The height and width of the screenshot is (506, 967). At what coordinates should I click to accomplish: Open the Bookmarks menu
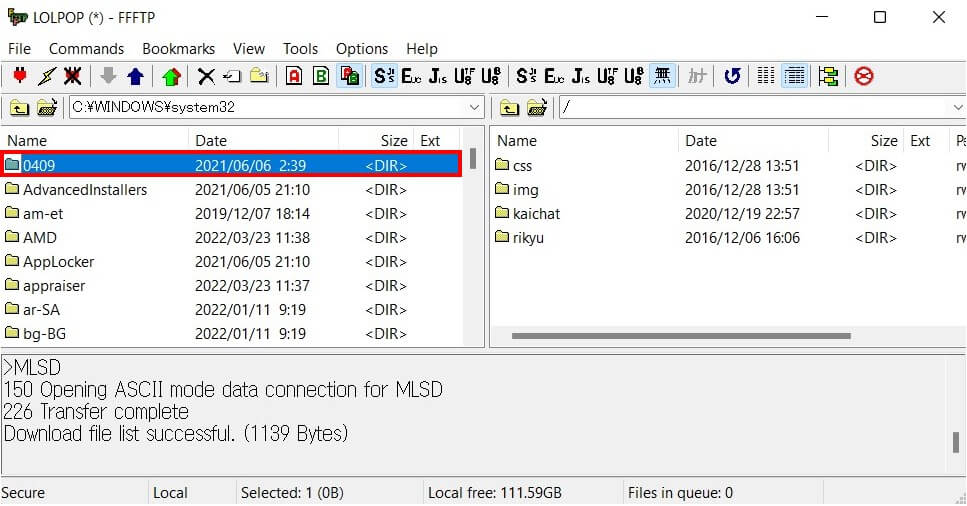[178, 49]
